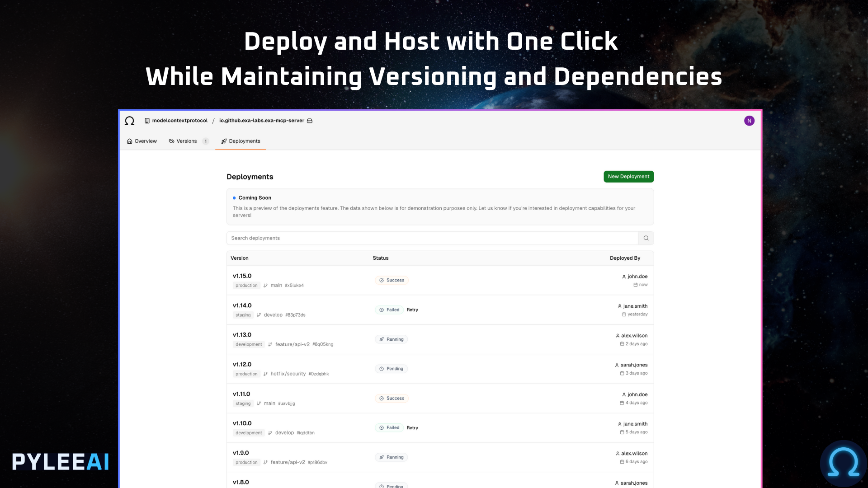Viewport: 868px width, 488px height.
Task: Open the Overview tab
Action: click(142, 141)
